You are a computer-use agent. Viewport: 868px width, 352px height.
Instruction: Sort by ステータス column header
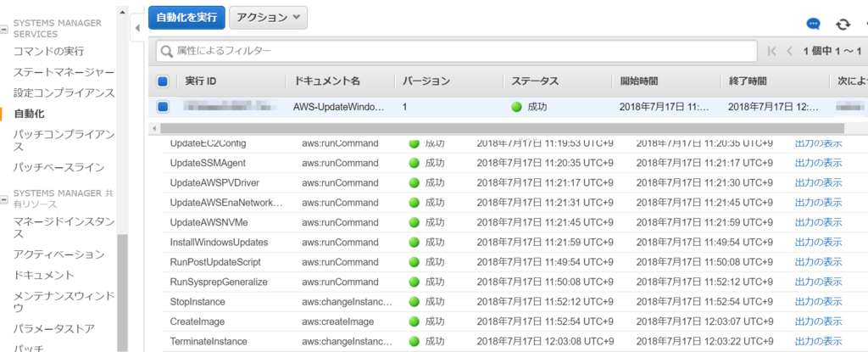click(x=535, y=81)
